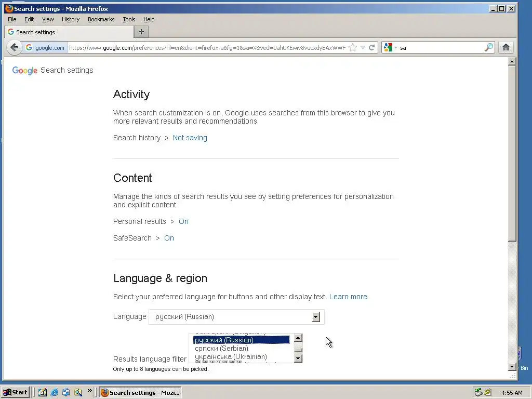Select 'русский (Russian)' in the language list

pos(241,340)
